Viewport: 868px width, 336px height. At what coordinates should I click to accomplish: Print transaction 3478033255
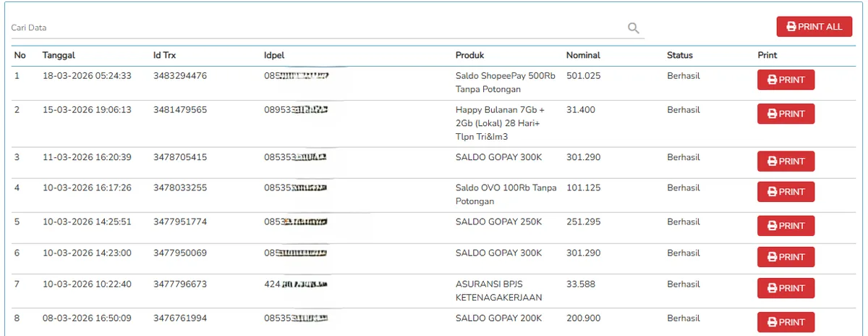(x=786, y=192)
